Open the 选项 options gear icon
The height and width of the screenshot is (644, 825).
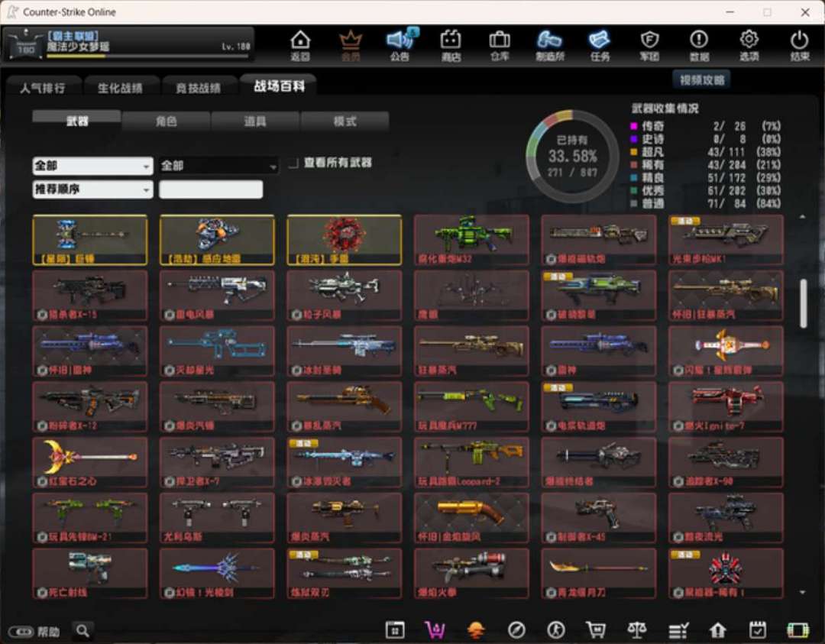(x=749, y=45)
